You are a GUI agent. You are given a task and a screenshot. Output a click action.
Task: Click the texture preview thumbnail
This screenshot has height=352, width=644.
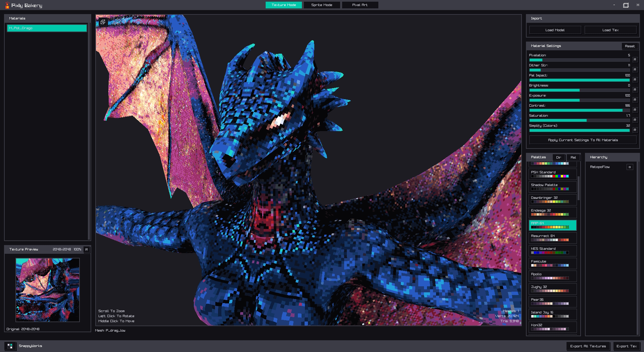click(48, 290)
